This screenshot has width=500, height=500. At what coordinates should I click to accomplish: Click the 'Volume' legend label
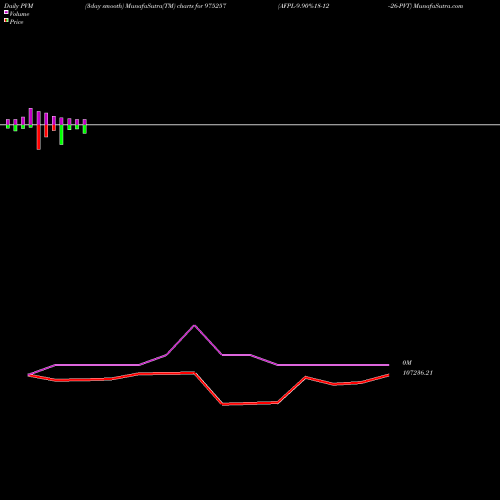tap(19, 14)
